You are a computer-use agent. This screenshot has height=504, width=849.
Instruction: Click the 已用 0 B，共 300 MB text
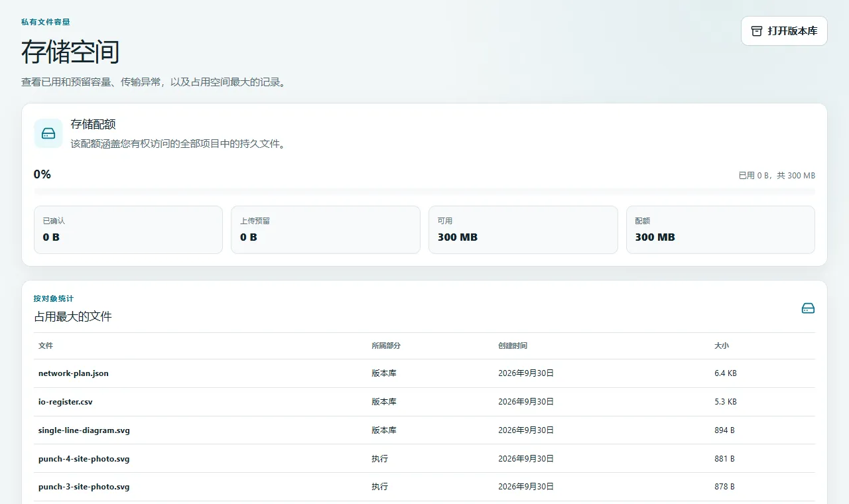pos(777,176)
